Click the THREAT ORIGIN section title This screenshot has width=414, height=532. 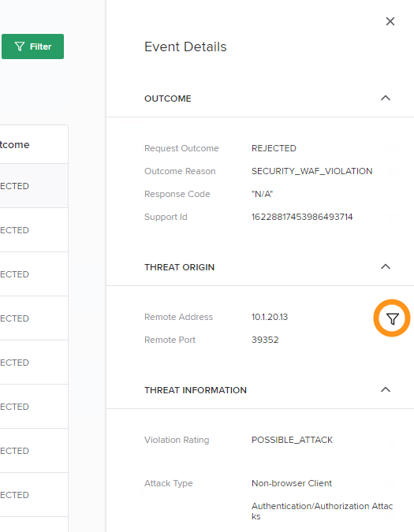tap(179, 267)
